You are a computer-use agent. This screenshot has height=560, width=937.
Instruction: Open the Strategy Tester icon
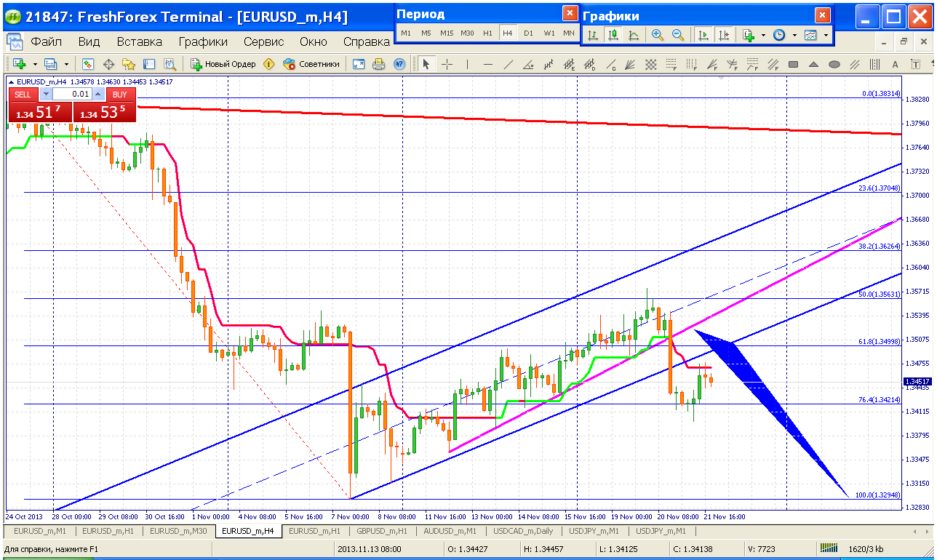tap(170, 64)
